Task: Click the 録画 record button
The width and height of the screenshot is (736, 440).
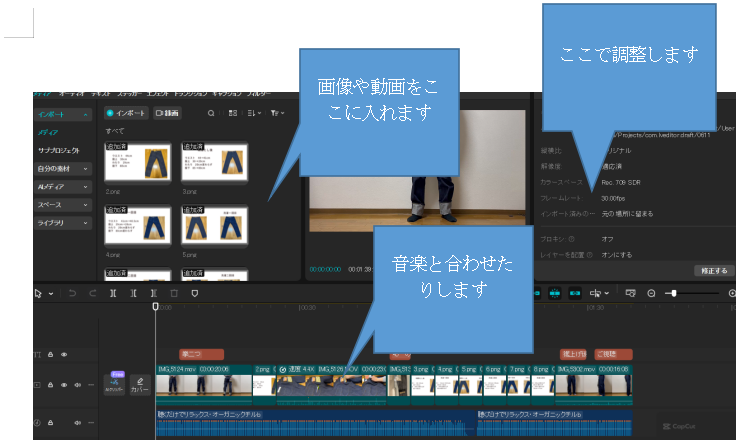Action: [167, 113]
